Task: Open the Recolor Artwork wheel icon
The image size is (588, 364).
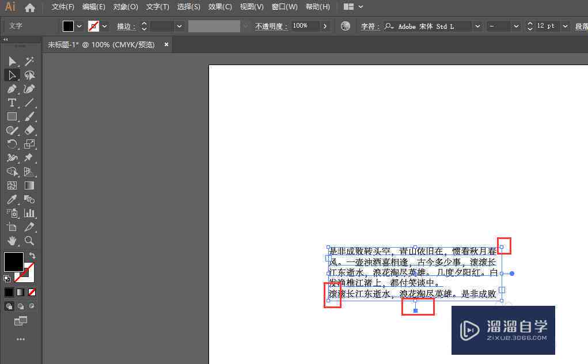Action: [346, 26]
